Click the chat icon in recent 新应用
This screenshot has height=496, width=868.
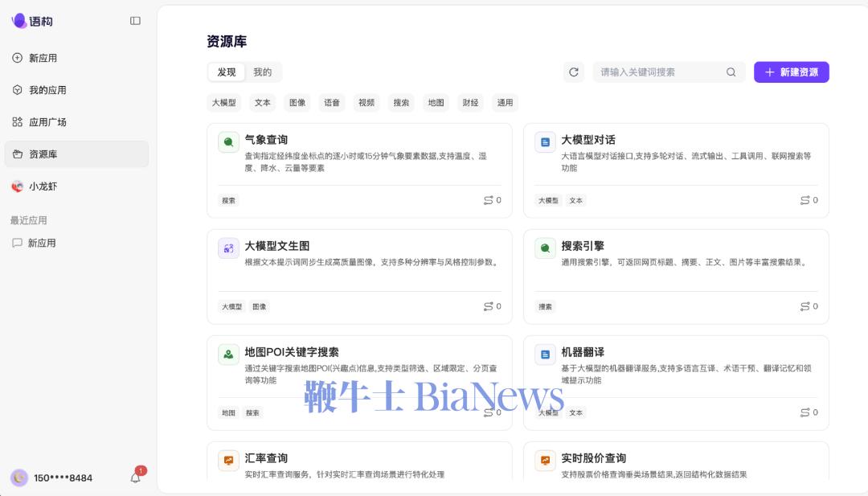pyautogui.click(x=17, y=243)
